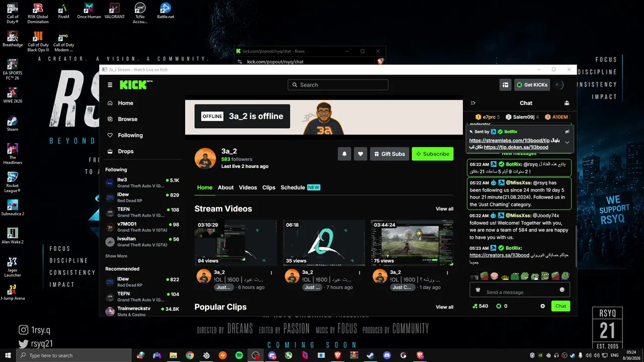Open options for the 94 views video
The height and width of the screenshot is (362, 644).
pos(271,273)
